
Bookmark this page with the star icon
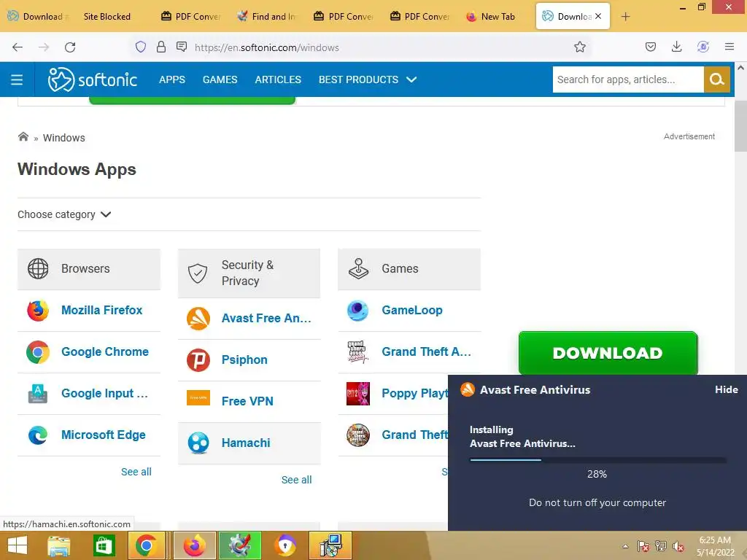coord(580,47)
